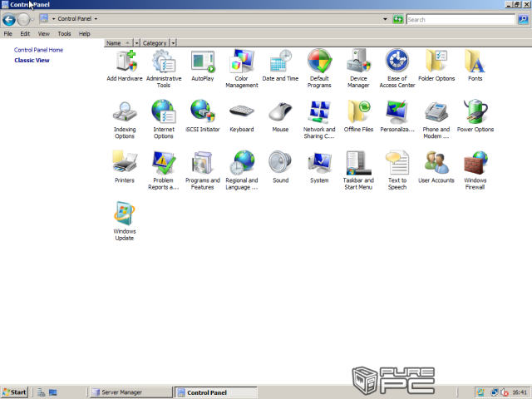Viewport: 532px width, 399px height.
Task: Open User Accounts
Action: pyautogui.click(x=436, y=168)
